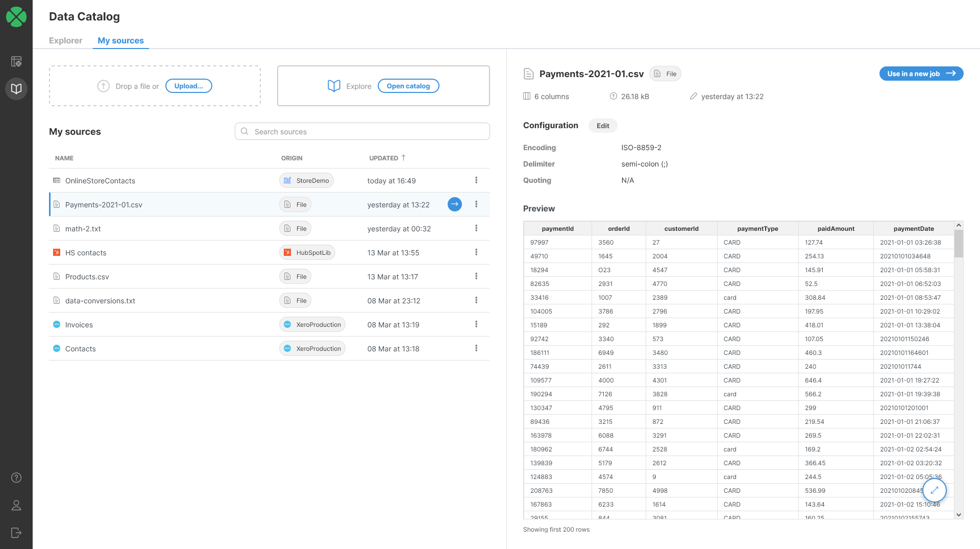Click the HubSpotLib origin badge
Screen dimensions: 980x549
307,252
